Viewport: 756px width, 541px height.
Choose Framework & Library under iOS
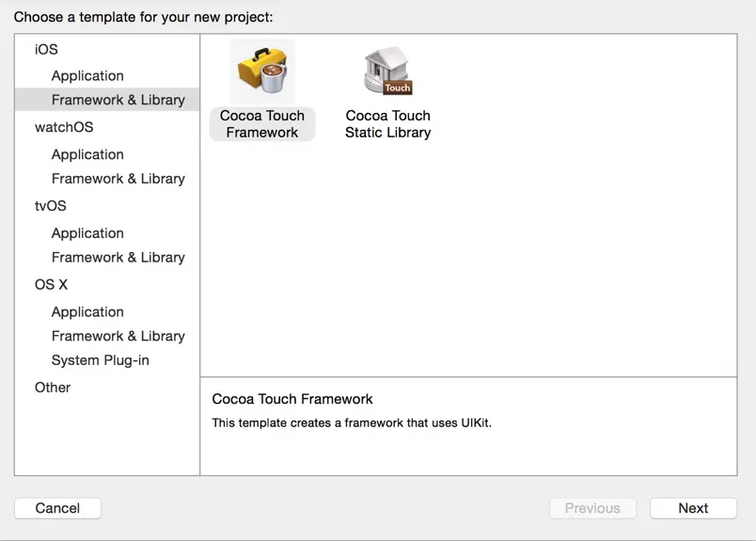(107, 100)
